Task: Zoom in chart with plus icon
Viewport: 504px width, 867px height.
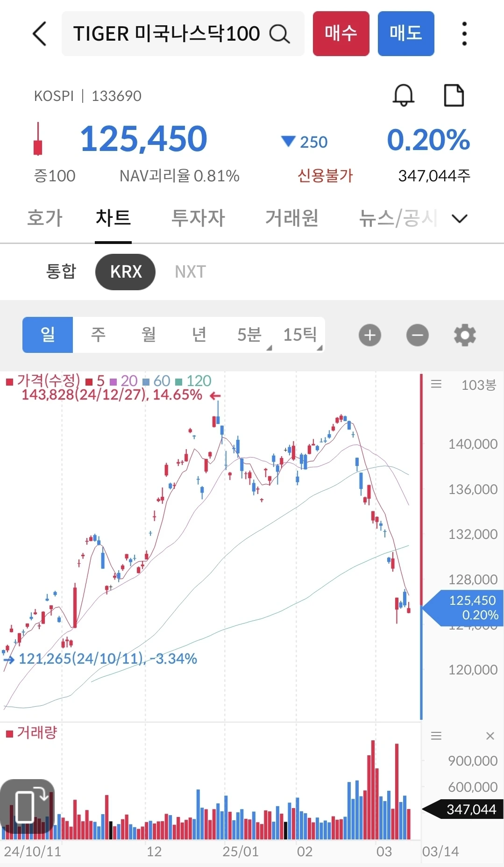Action: [370, 335]
